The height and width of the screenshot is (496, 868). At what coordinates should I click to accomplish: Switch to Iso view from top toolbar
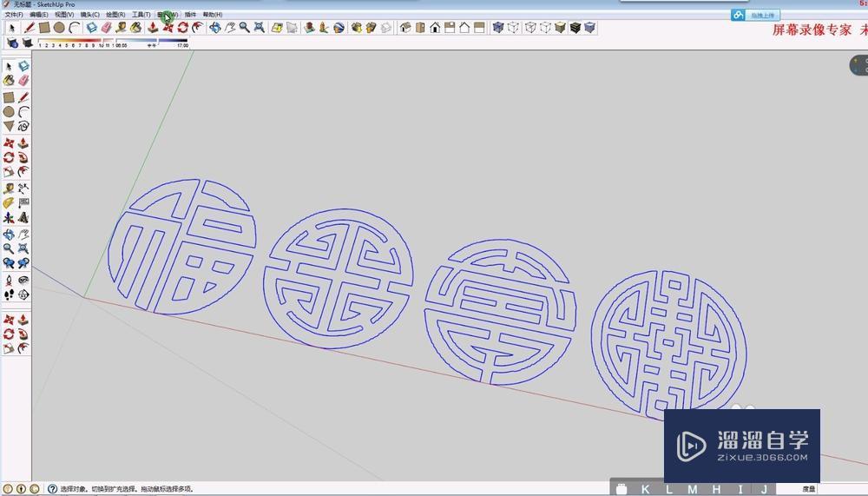point(405,28)
